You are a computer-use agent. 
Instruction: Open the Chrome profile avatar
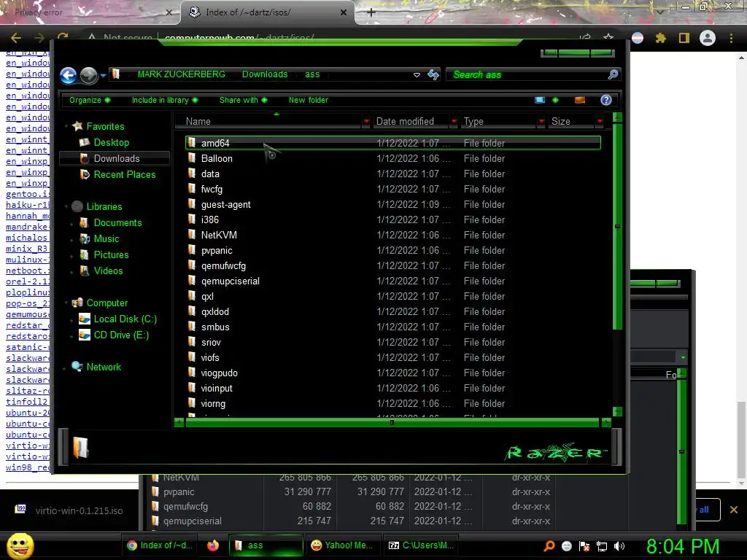pyautogui.click(x=708, y=38)
